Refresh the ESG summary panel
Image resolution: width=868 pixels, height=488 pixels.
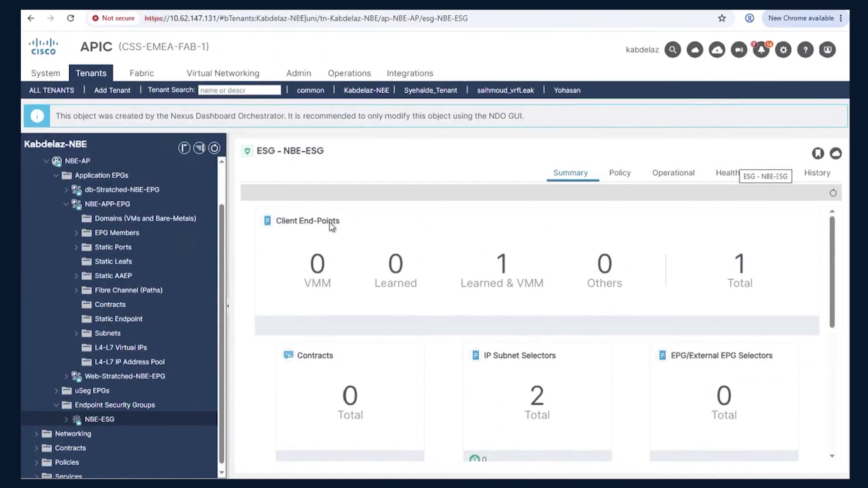[833, 193]
